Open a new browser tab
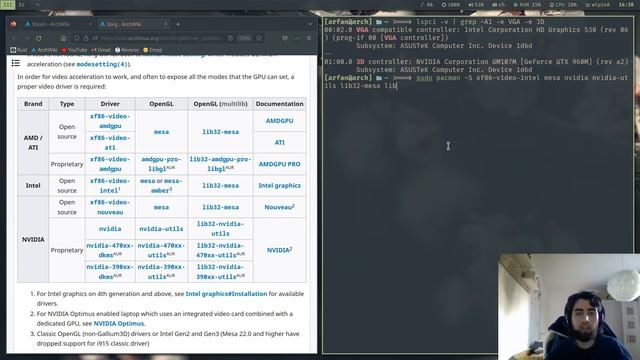640x360 pixels. tap(178, 24)
